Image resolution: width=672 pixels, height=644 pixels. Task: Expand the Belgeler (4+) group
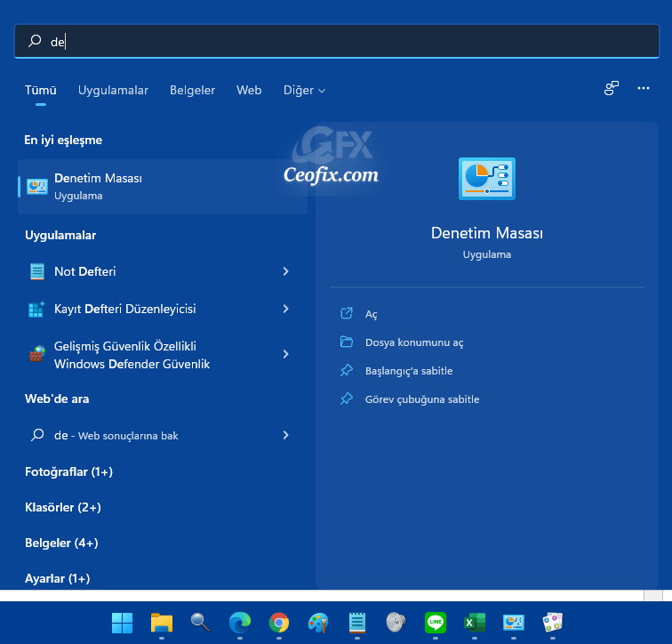(61, 543)
